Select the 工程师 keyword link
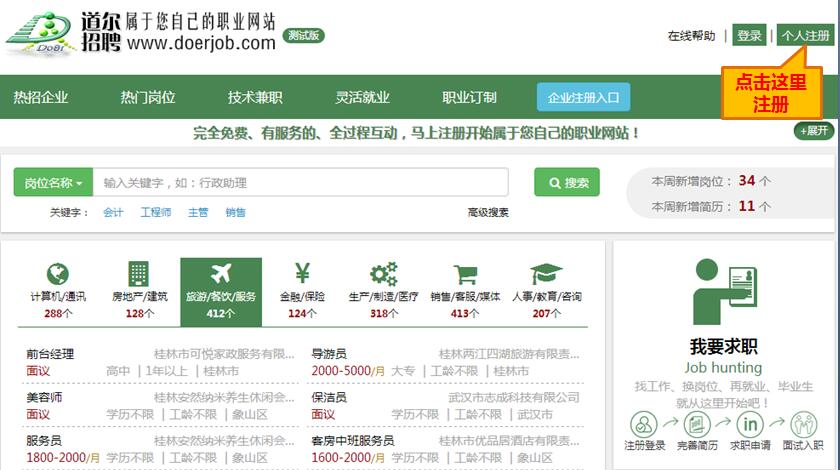840x470 pixels. click(155, 212)
